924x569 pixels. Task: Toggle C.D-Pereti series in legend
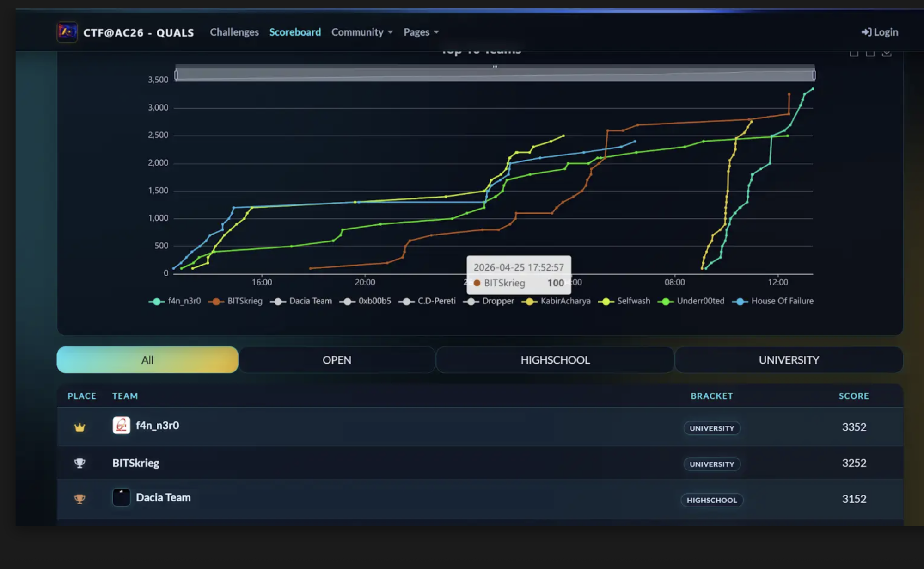click(427, 301)
